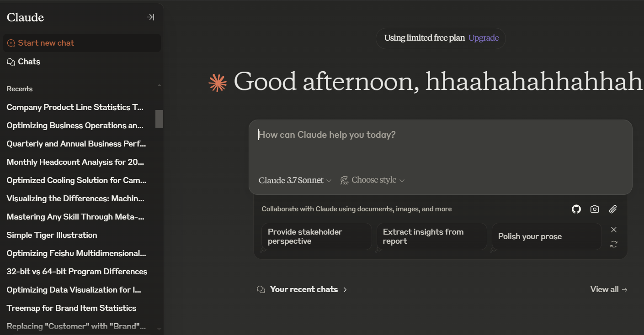This screenshot has width=644, height=335.
Task: Connect GitHub using the GitHub icon
Action: pos(576,209)
